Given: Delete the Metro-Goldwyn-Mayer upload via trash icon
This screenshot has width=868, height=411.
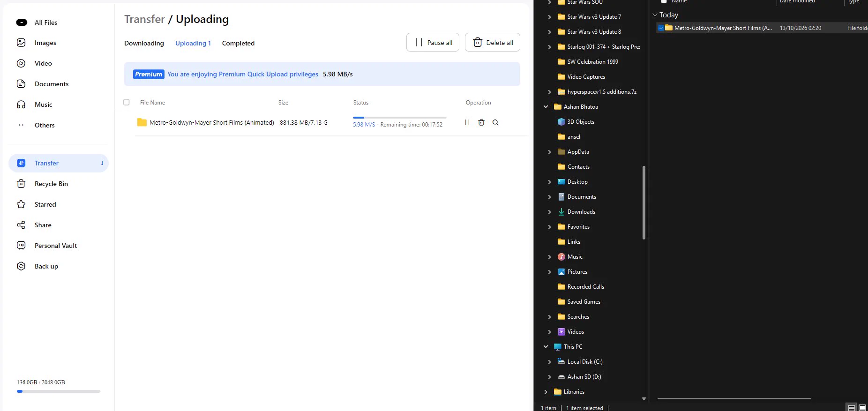Looking at the screenshot, I should coord(481,122).
